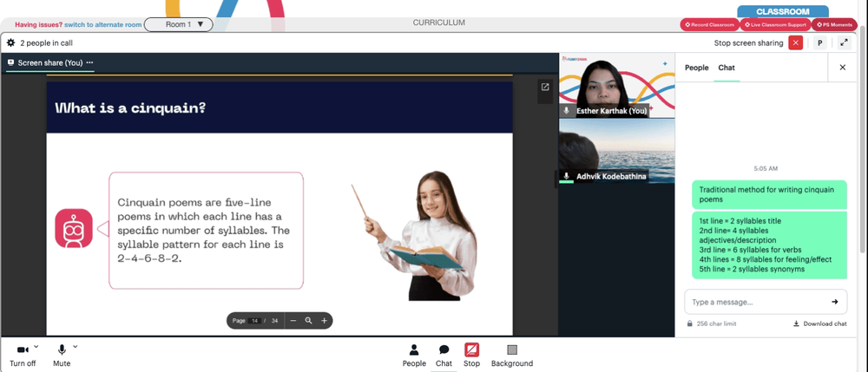
Task: Click the magnifier zoom reset icon
Action: (309, 321)
